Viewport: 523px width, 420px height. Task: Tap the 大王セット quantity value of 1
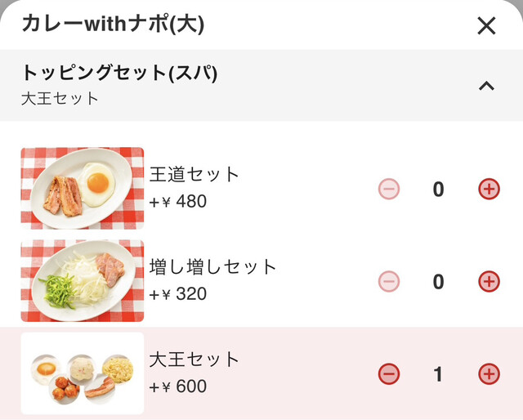438,374
